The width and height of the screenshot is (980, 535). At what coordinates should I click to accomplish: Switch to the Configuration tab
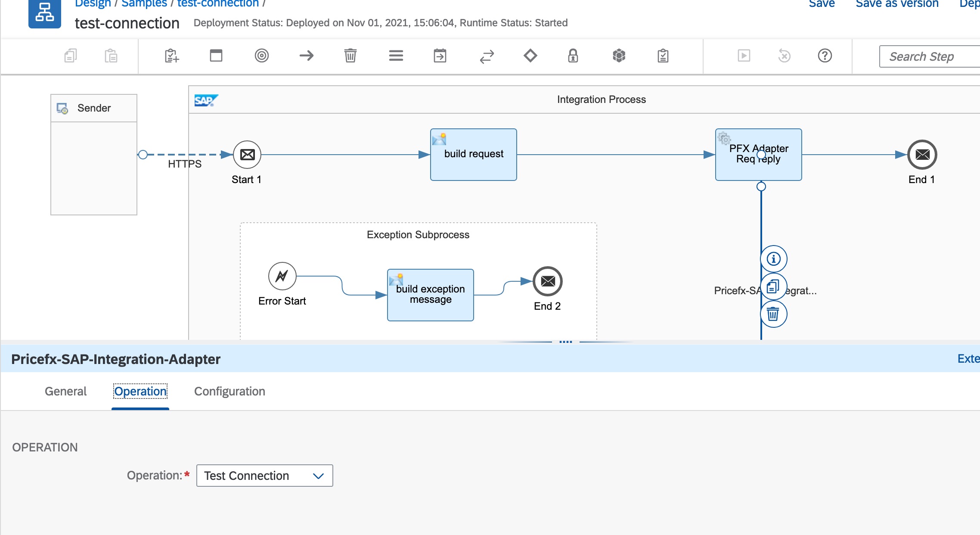(x=229, y=391)
